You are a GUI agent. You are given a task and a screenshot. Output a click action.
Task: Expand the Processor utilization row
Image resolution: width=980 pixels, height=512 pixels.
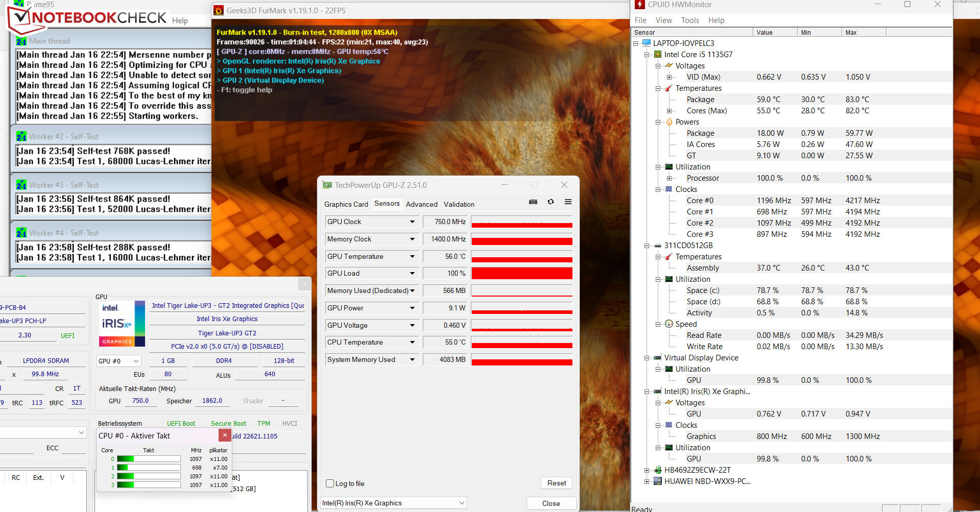[669, 178]
